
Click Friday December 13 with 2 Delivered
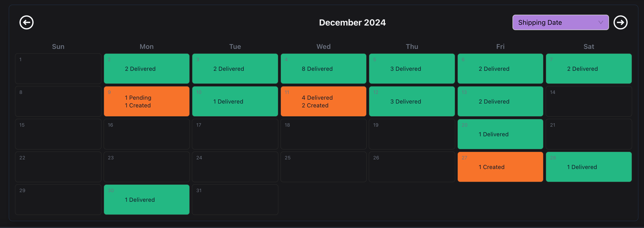(500, 101)
